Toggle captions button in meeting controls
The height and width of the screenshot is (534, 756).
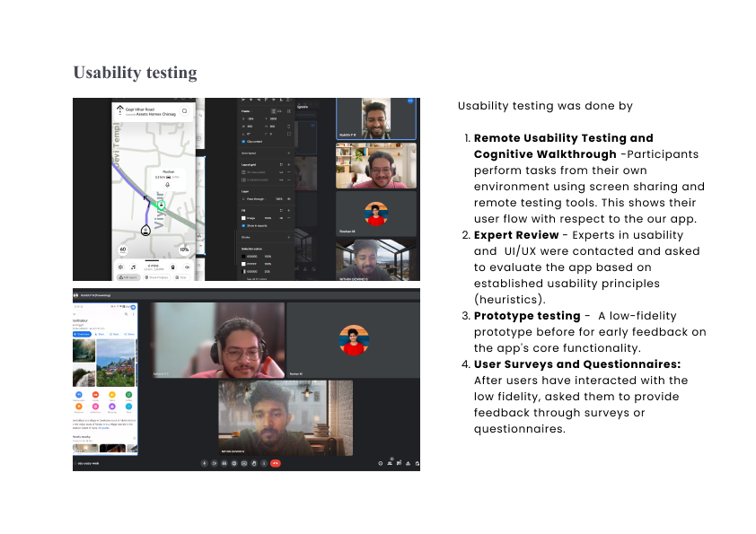coord(224,463)
